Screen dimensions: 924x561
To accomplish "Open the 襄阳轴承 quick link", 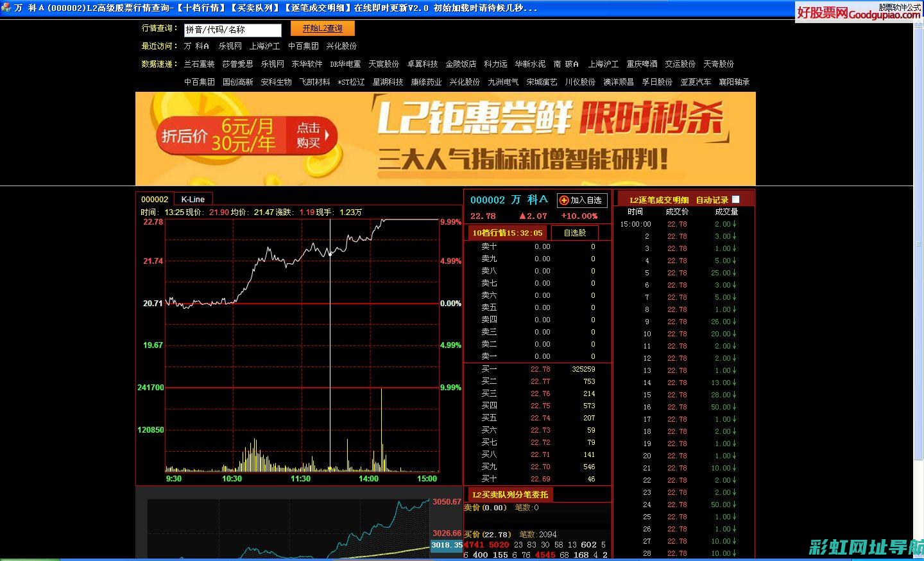I will pos(734,82).
